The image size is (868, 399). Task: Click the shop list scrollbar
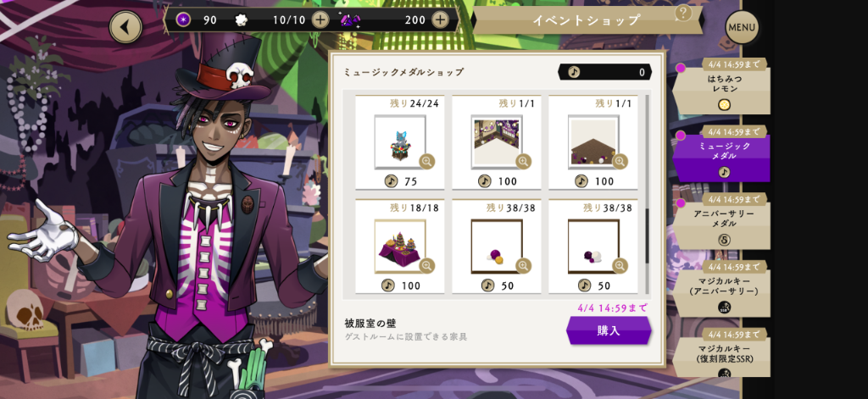pyautogui.click(x=646, y=196)
